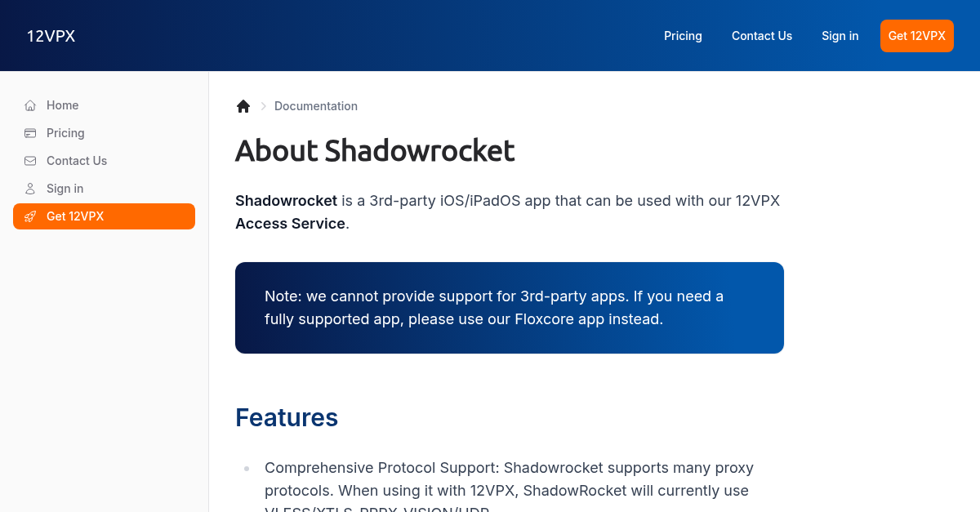Select Home in the left sidebar
980x512 pixels.
(x=63, y=105)
